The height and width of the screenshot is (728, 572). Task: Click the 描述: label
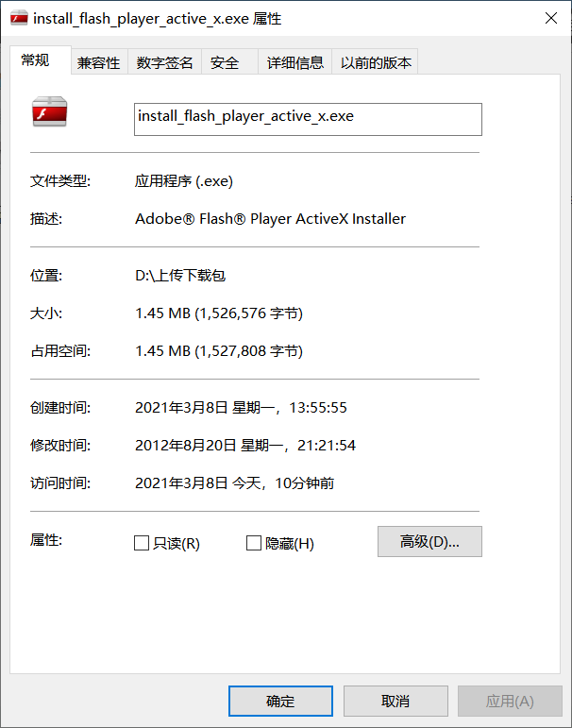click(46, 219)
